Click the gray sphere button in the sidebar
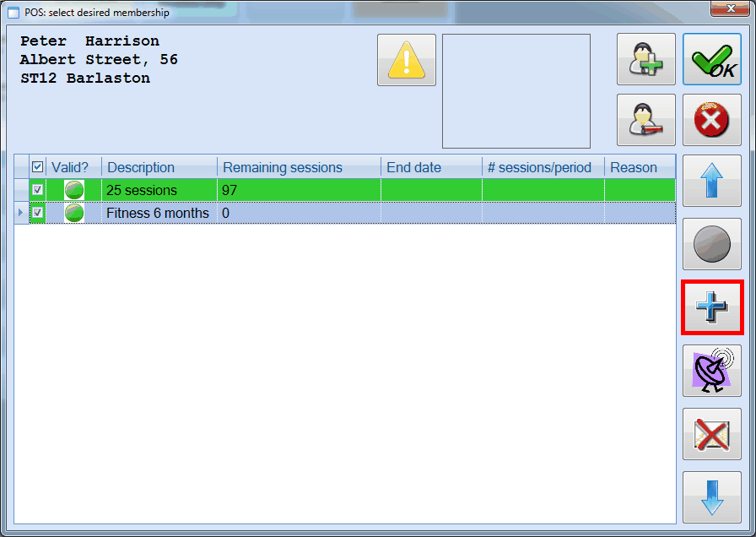Image resolution: width=756 pixels, height=537 pixels. 711,244
